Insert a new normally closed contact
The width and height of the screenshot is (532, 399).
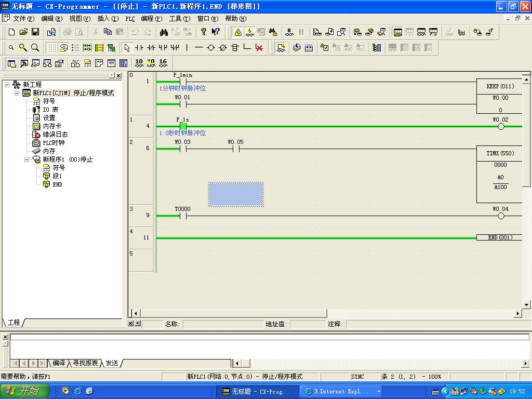pyautogui.click(x=151, y=48)
